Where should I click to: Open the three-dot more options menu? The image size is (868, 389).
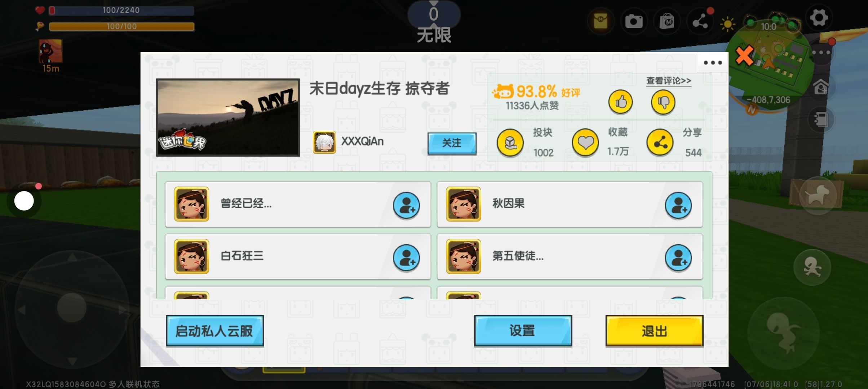713,63
